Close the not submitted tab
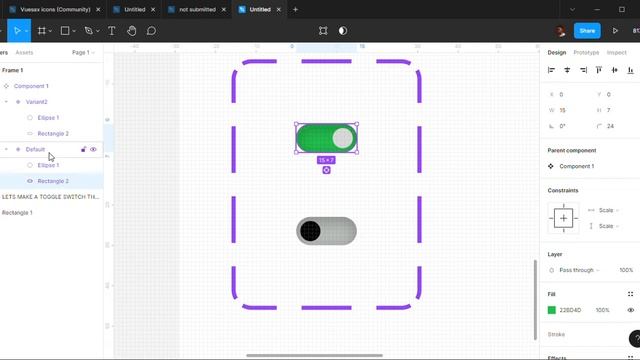 pos(224,9)
